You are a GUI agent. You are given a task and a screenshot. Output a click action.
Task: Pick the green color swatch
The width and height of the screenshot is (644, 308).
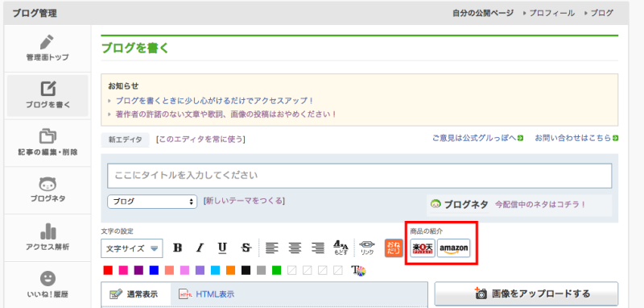point(276,270)
